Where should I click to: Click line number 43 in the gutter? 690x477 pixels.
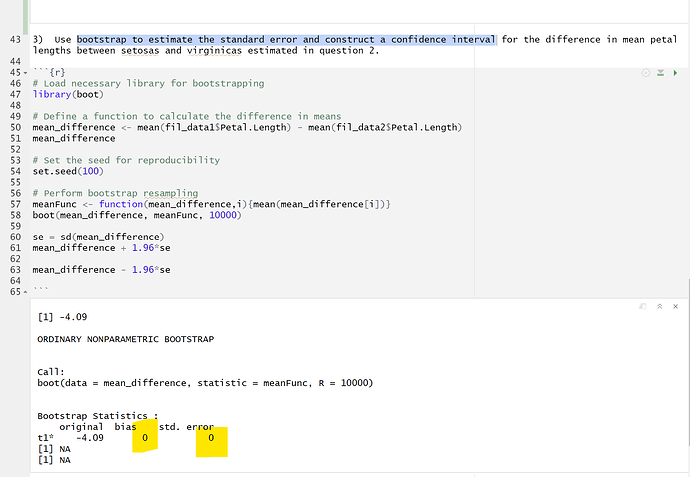15,40
